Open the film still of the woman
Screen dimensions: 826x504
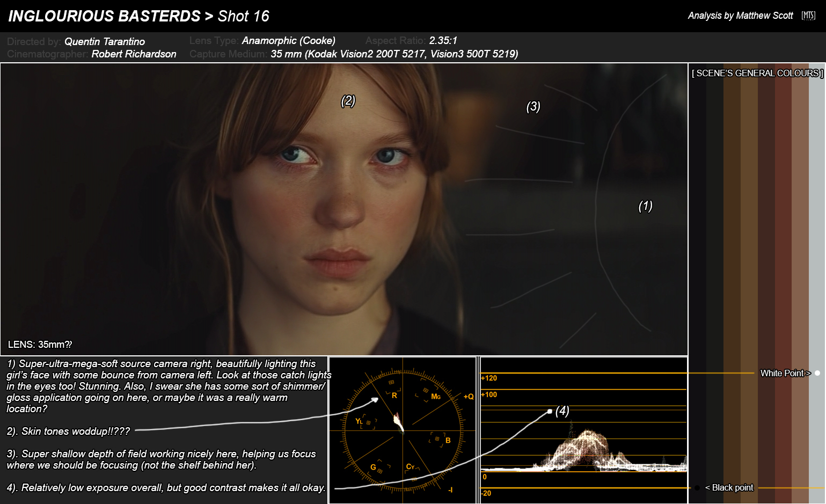(x=344, y=209)
